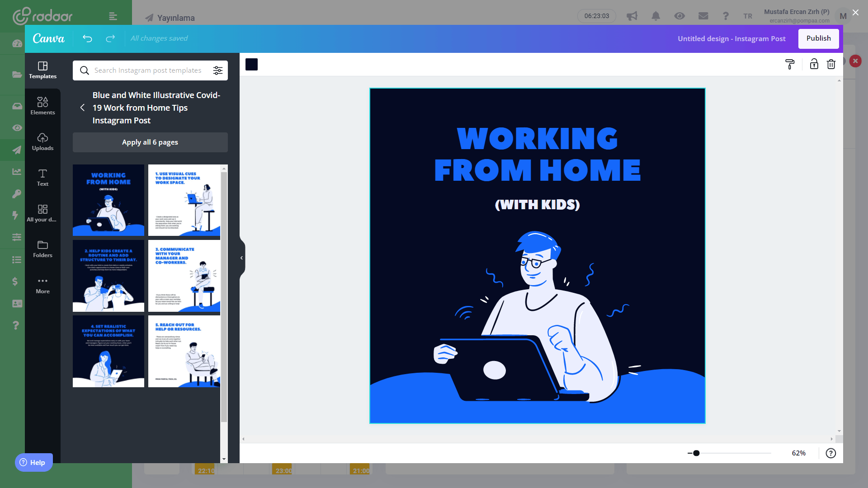Open the search filter options icon
The image size is (868, 488).
[218, 70]
